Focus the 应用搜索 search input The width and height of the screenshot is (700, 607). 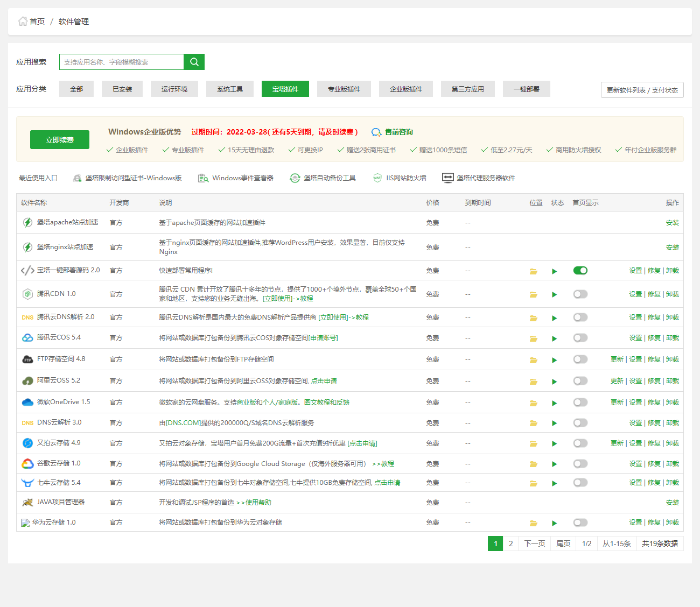(x=122, y=62)
